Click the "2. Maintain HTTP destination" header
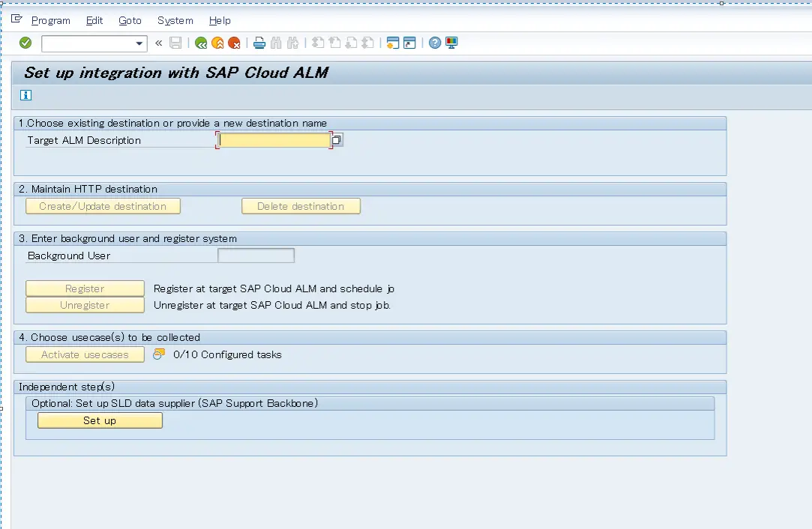 [88, 189]
